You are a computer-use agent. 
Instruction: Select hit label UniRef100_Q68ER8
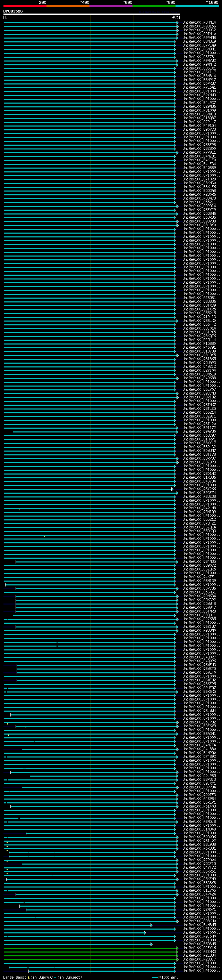(x=199, y=145)
